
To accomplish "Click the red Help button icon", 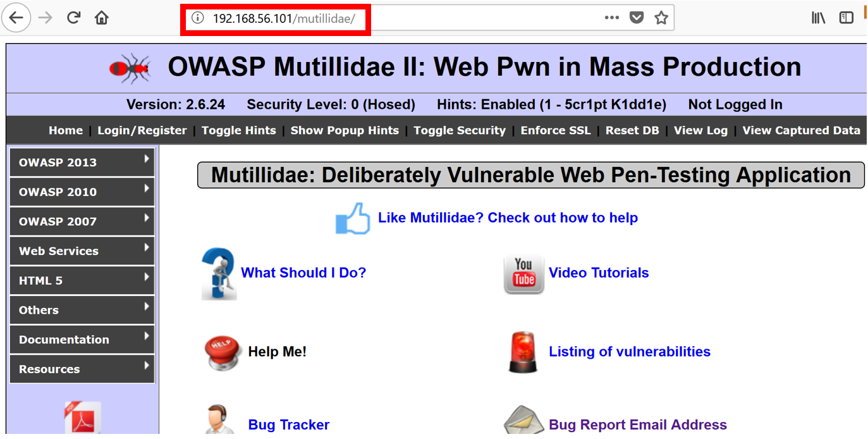I will (223, 352).
